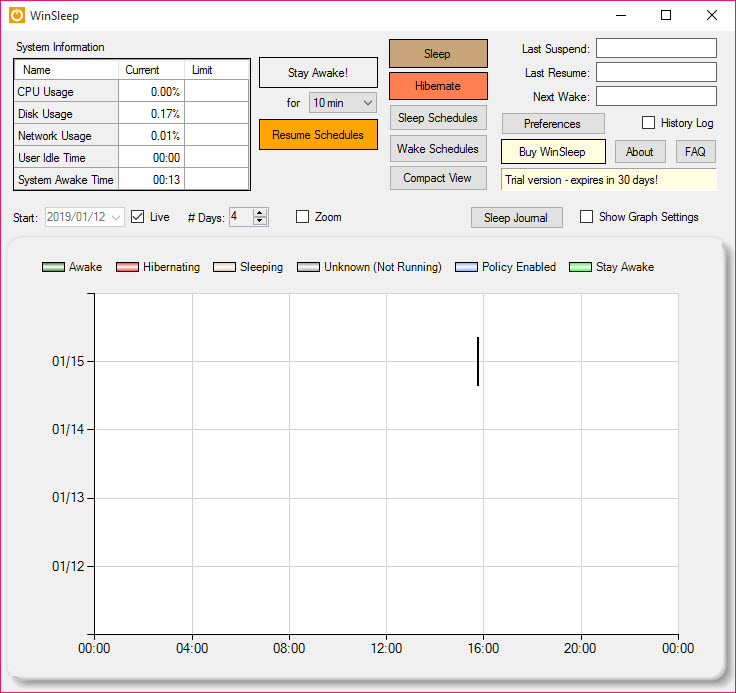The image size is (736, 693).
Task: Select the System Awake Time row
Action: (x=131, y=179)
